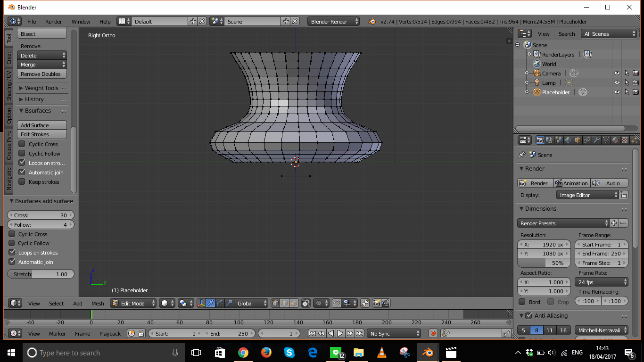The image size is (644, 362).
Task: Select vertex select mode in 3D view header
Action: (x=275, y=303)
